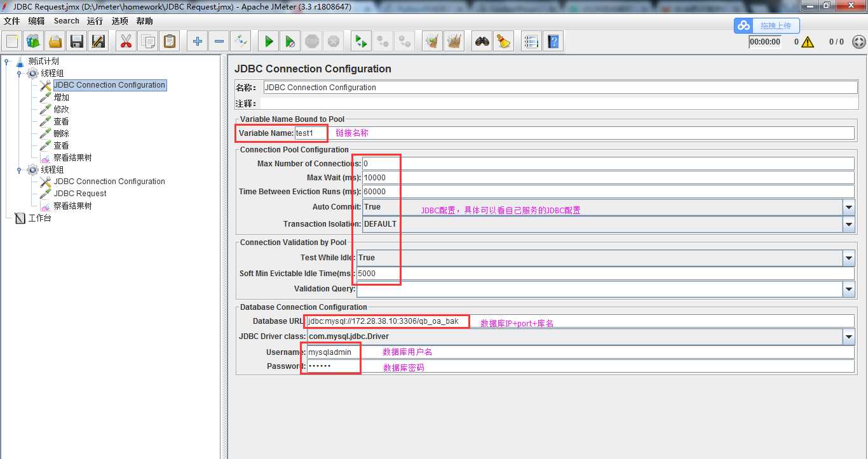Screen dimensions: 868x459
Task: Open the 编辑 menu
Action: pos(36,21)
